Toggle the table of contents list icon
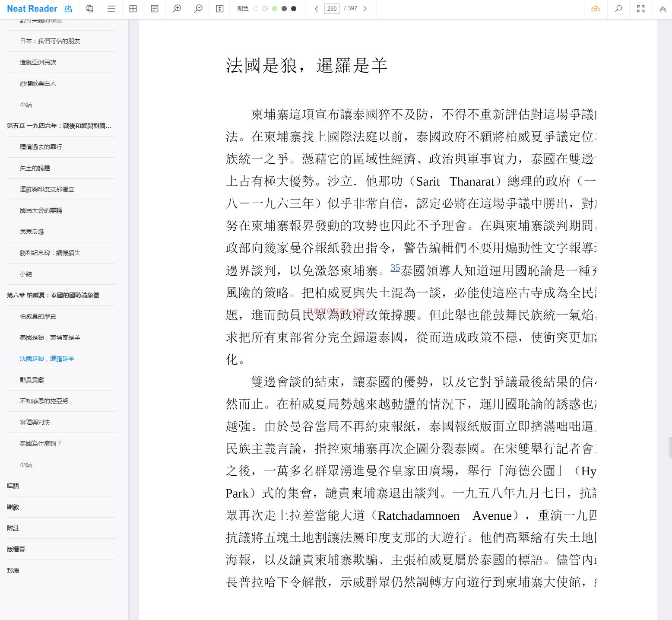The image size is (672, 620). 111,9
